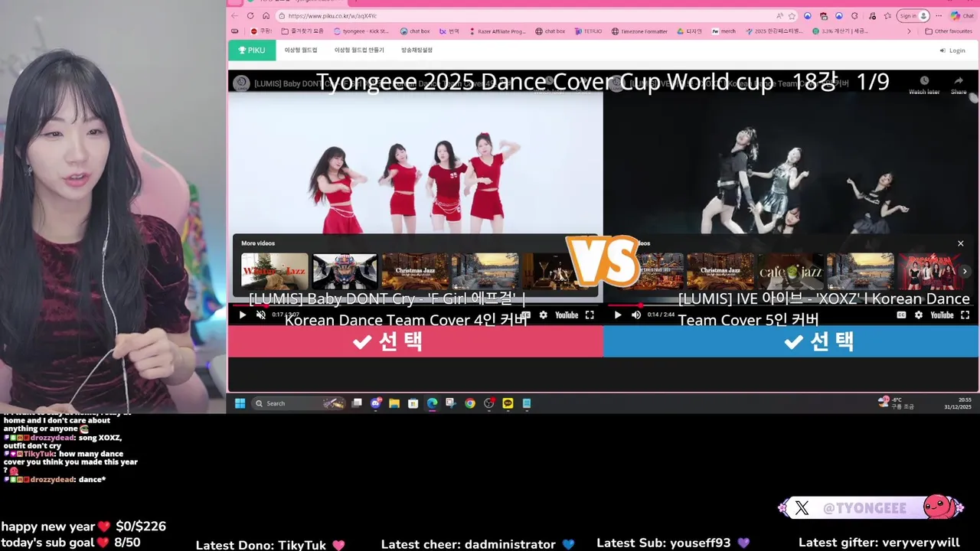
Task: Play the left Baby DONT Cry video
Action: pyautogui.click(x=243, y=315)
